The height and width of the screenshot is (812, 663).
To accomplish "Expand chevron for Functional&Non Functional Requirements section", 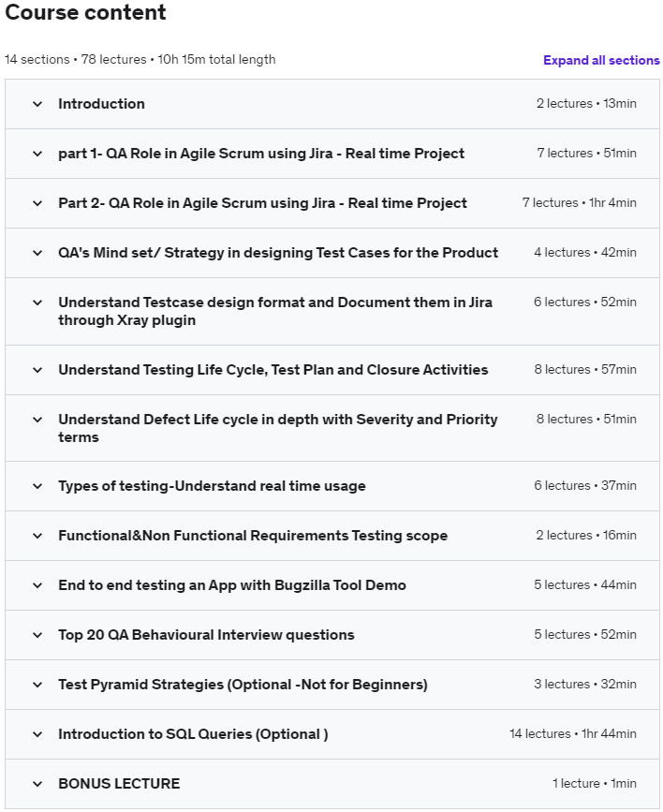I will tap(37, 536).
